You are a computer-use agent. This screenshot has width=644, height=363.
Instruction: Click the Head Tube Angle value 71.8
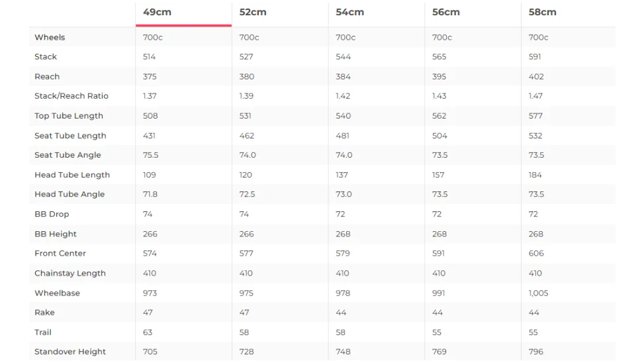point(150,195)
